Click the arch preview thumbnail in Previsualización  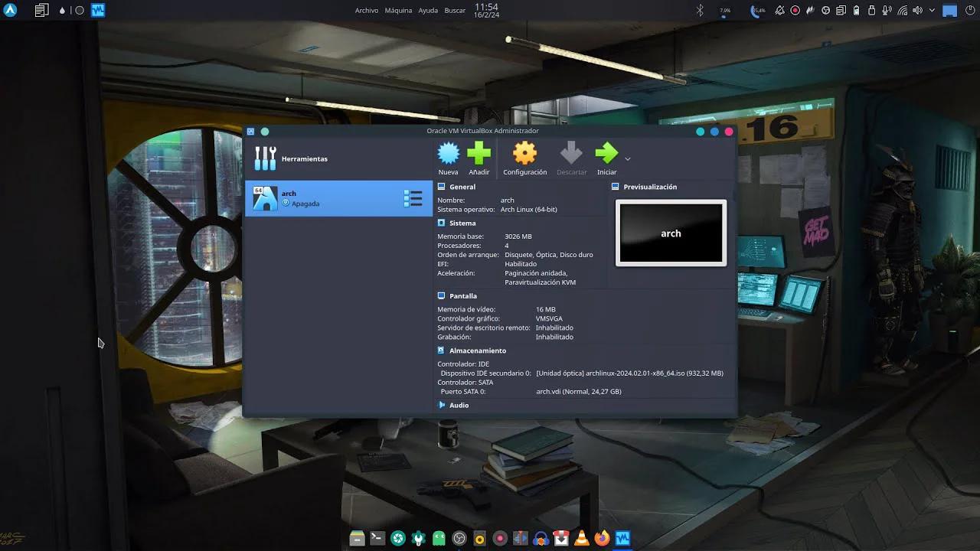671,233
